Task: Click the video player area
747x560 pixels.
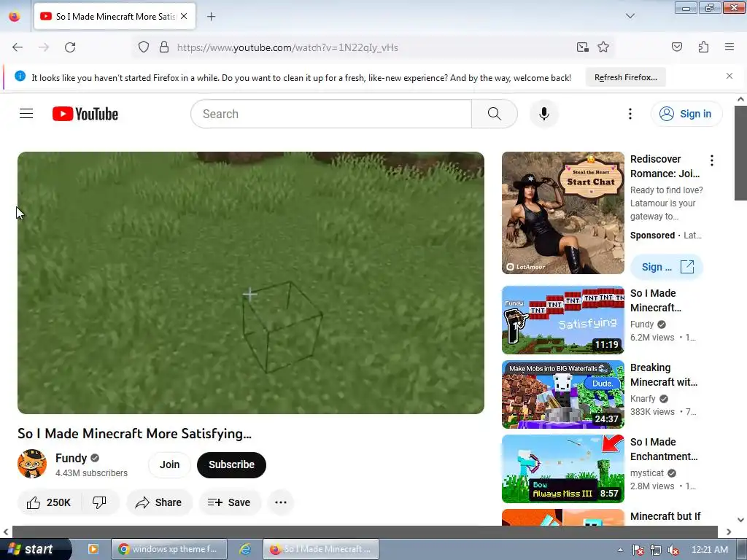Action: click(x=251, y=283)
